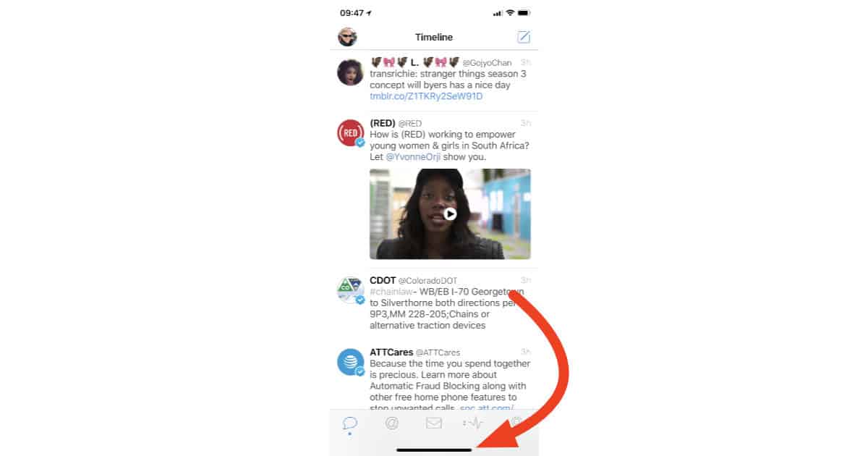View the (RED) account avatar
868x456 pixels.
point(351,133)
